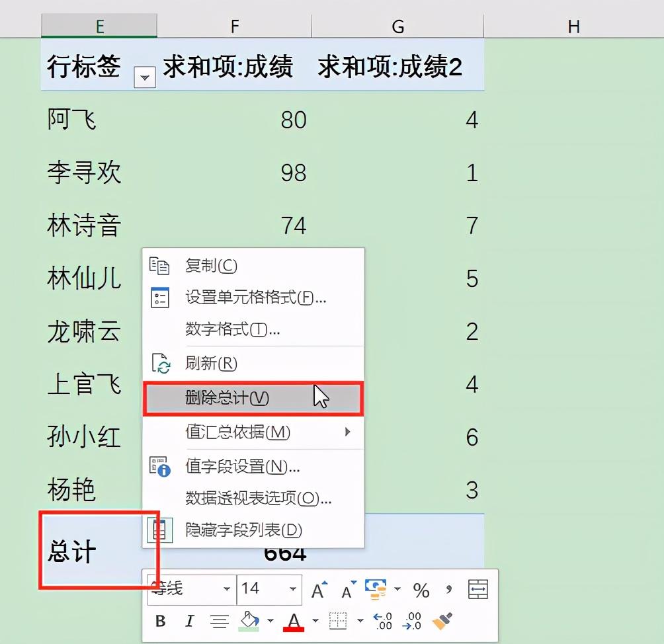Open Format Cells via 设置单元格格式 icon

coord(159,298)
